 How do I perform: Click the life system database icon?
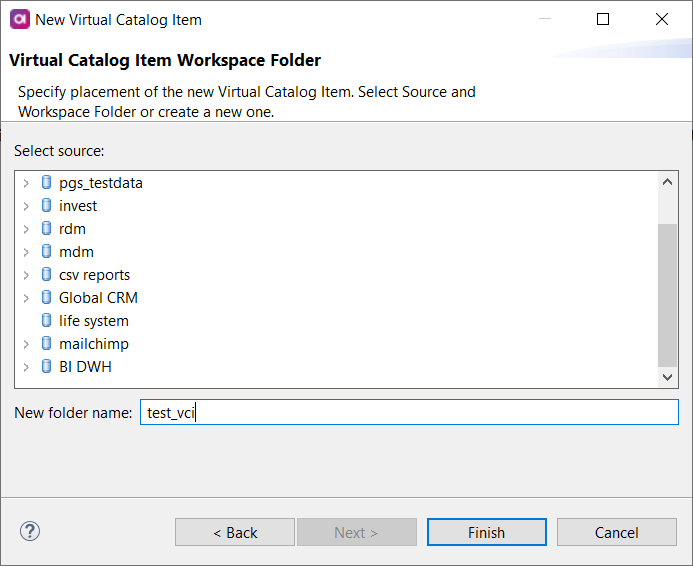click(46, 321)
